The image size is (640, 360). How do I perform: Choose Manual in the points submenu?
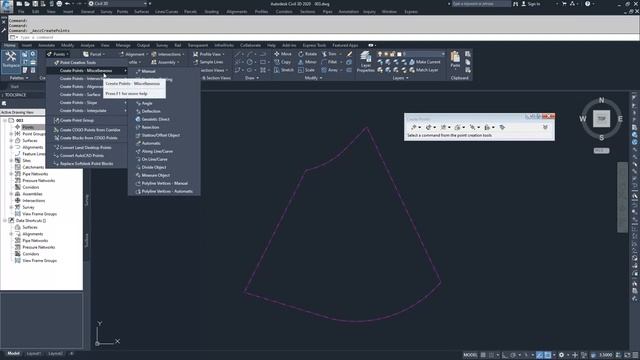pos(164,71)
